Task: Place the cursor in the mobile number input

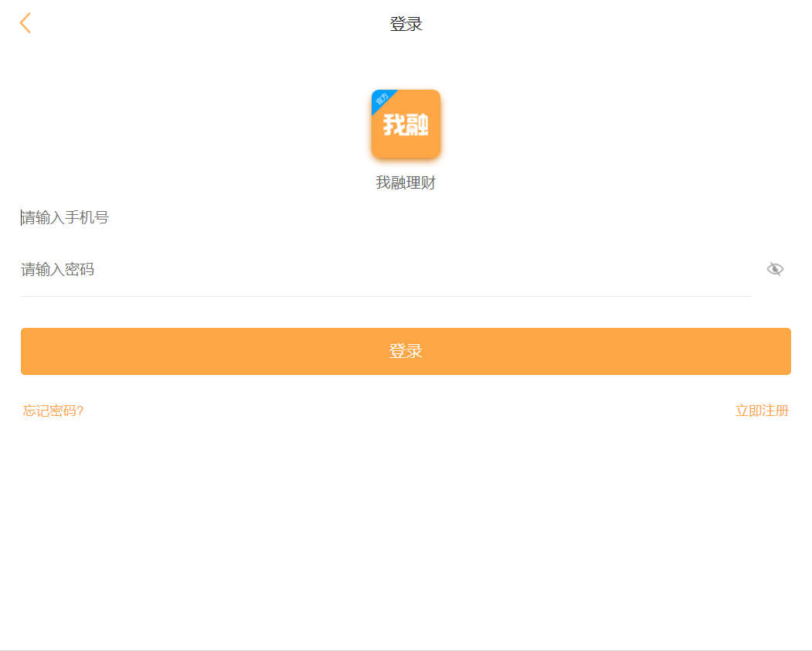Action: click(x=386, y=218)
